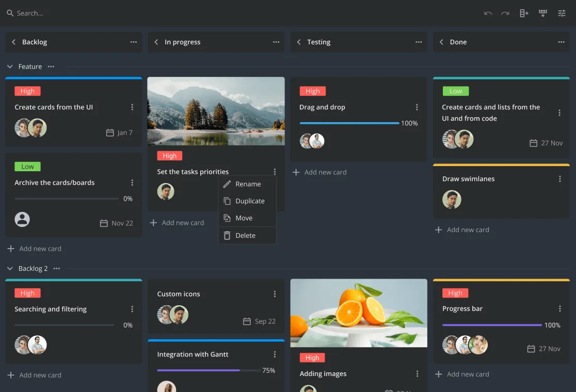Add new card in Feature Testing
The height and width of the screenshot is (392, 576).
tap(319, 172)
